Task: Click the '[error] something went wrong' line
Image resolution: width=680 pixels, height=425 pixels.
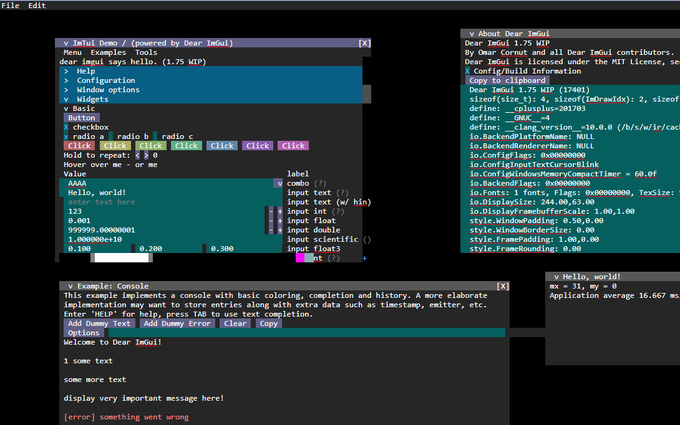Action: [x=126, y=417]
